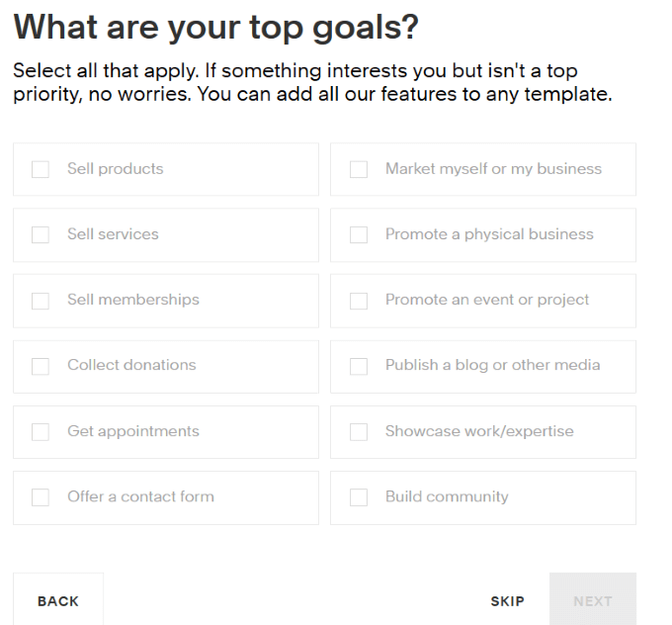The image size is (672, 625).
Task: Click the BACK button
Action: (58, 600)
